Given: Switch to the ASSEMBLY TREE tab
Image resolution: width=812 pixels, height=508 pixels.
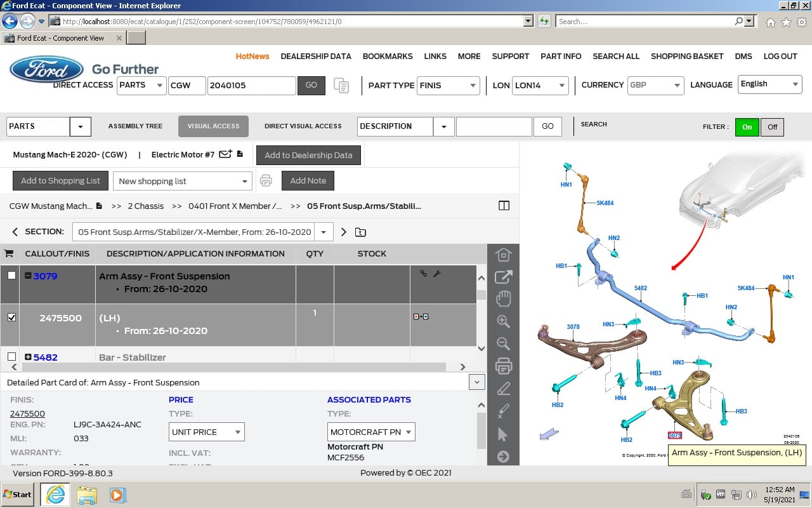Looking at the screenshot, I should pos(135,126).
